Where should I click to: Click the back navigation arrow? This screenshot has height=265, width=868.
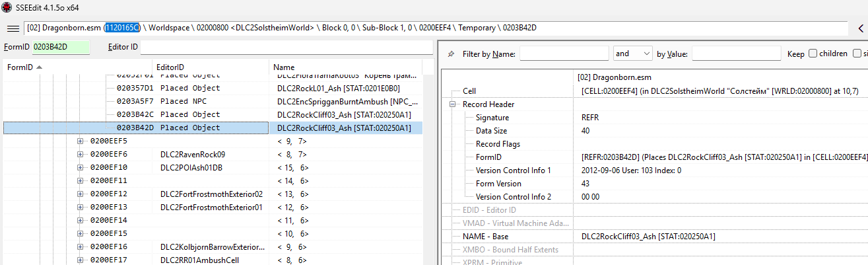click(x=860, y=28)
